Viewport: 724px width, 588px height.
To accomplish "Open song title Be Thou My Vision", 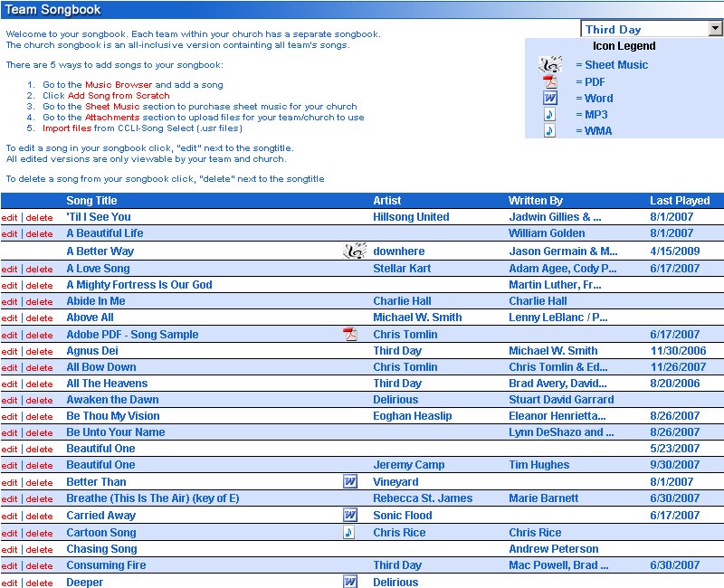I will (113, 416).
